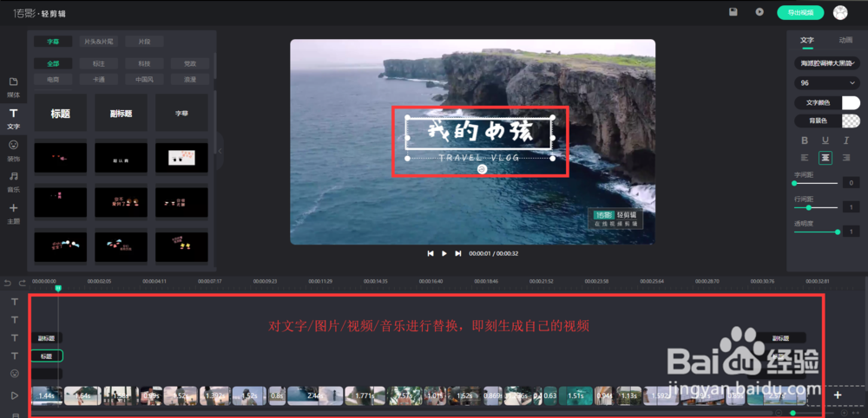Viewport: 868px width, 418px height.
Task: Click the save project icon
Action: click(733, 11)
